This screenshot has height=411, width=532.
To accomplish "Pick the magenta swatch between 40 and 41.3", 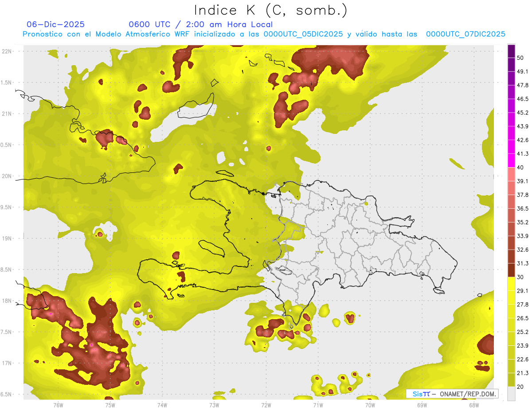I will (512, 160).
